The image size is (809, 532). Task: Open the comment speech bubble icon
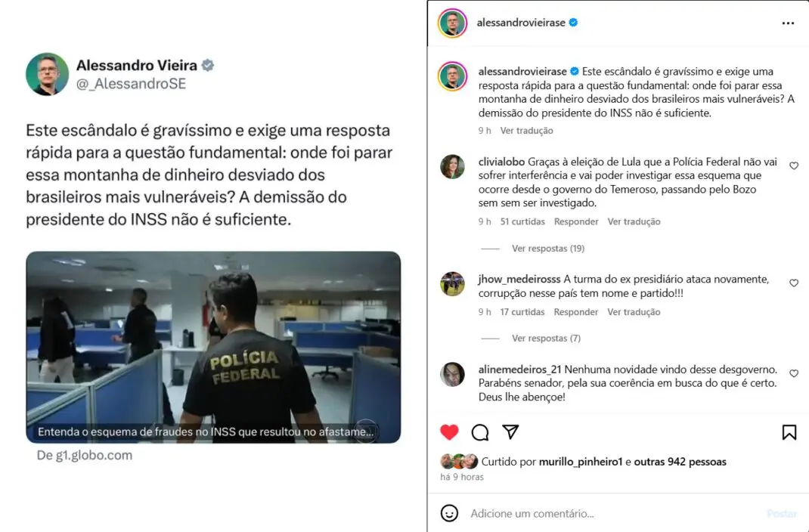tap(480, 432)
